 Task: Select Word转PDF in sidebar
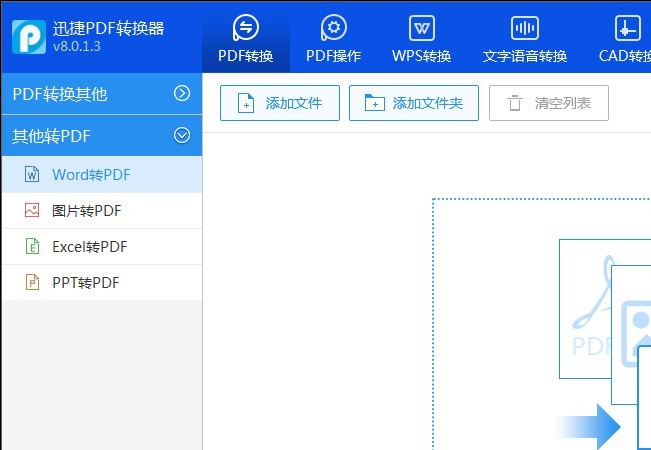click(x=102, y=175)
